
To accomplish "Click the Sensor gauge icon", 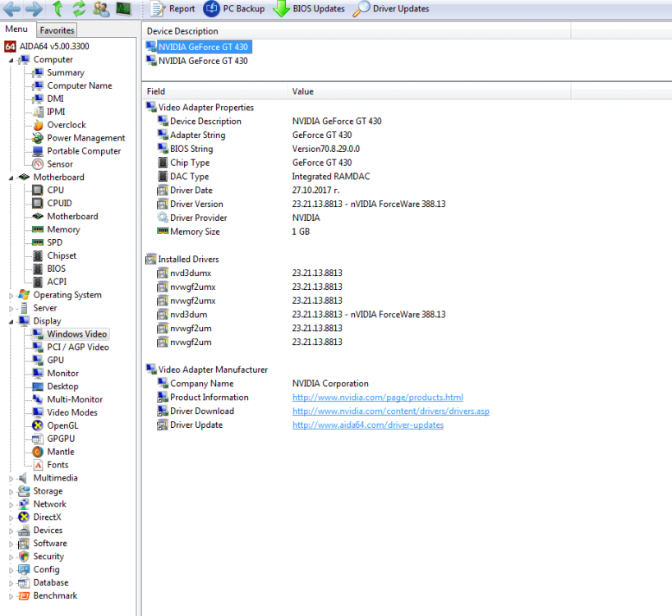I will click(38, 164).
